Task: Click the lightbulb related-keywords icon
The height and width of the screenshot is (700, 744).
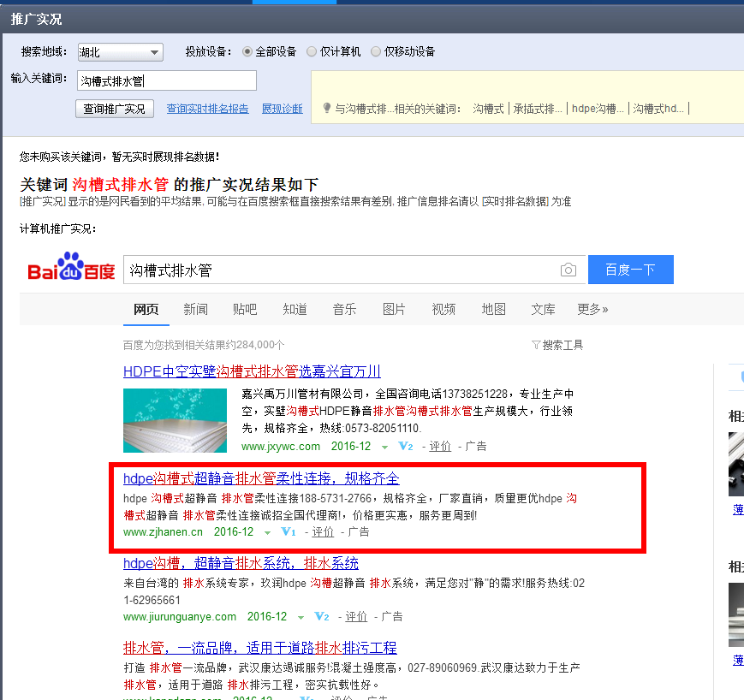Action: click(327, 108)
